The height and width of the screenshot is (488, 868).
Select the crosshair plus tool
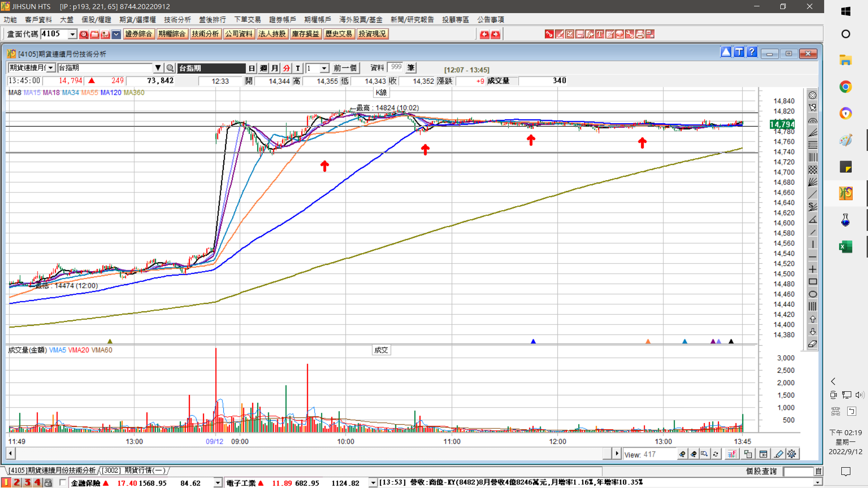(812, 269)
